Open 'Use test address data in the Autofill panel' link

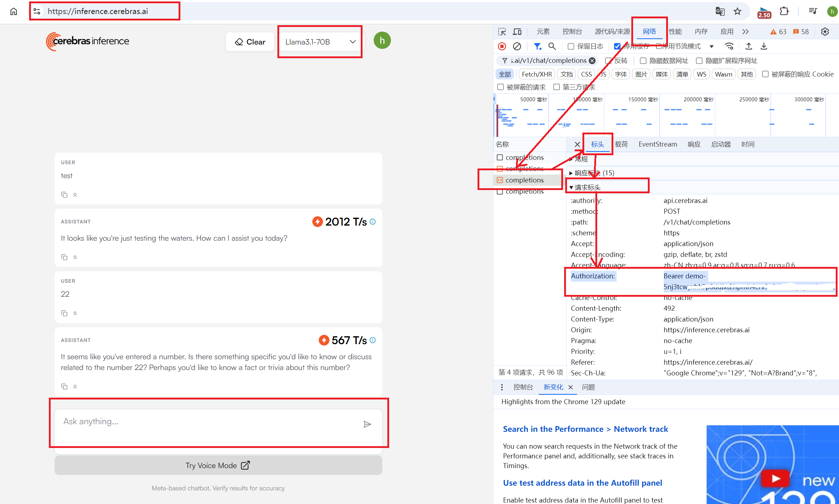pos(582,483)
